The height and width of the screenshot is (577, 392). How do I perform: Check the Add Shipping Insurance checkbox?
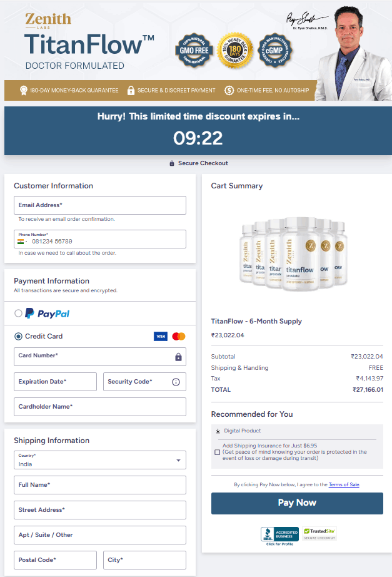point(218,452)
